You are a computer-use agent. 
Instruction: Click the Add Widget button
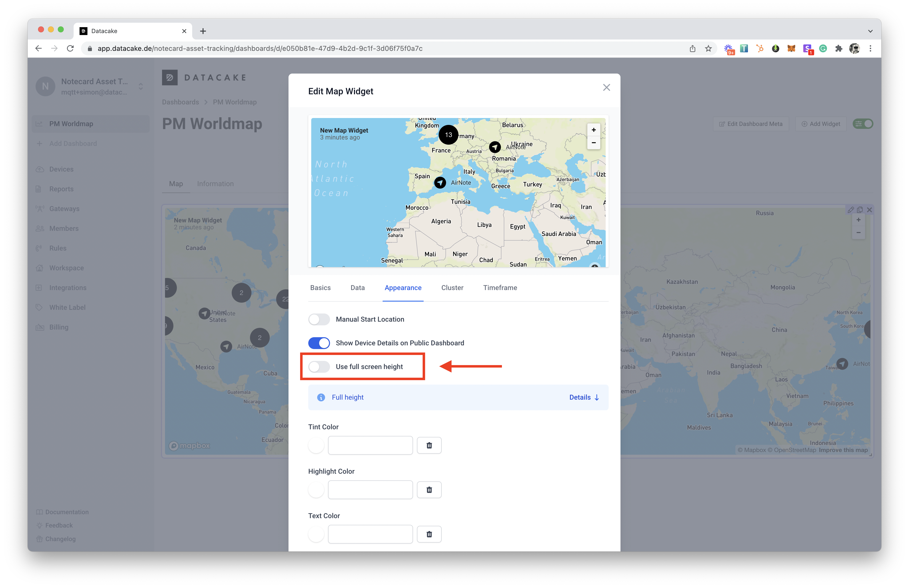click(x=821, y=124)
